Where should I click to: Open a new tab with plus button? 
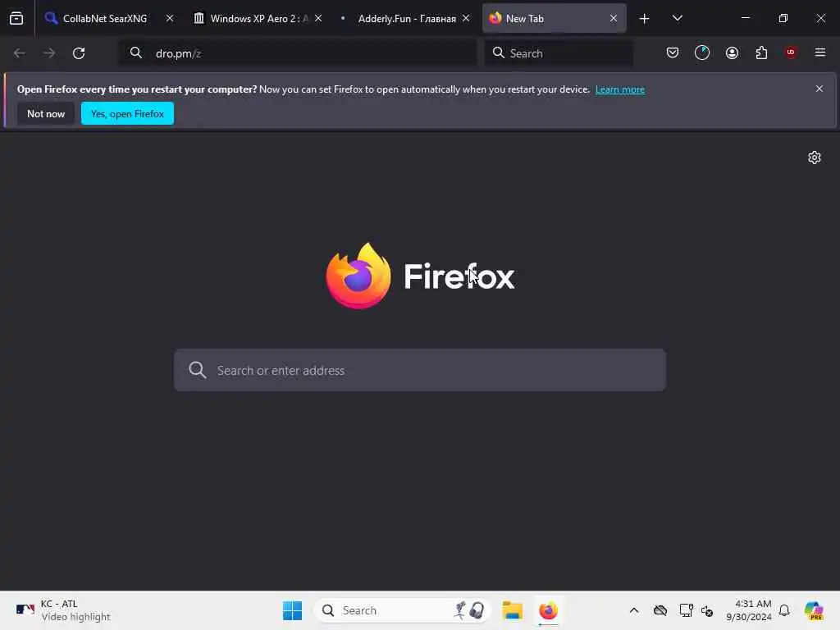tap(644, 18)
